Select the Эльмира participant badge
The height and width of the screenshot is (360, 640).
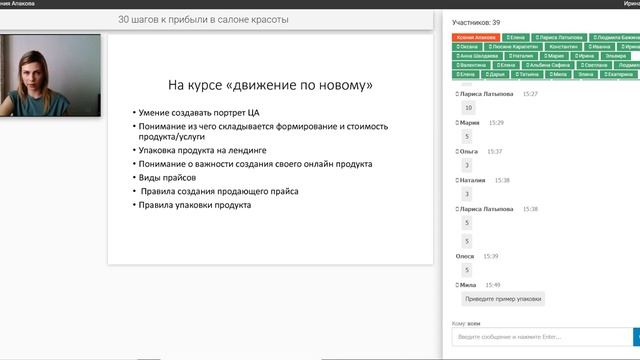(x=616, y=56)
